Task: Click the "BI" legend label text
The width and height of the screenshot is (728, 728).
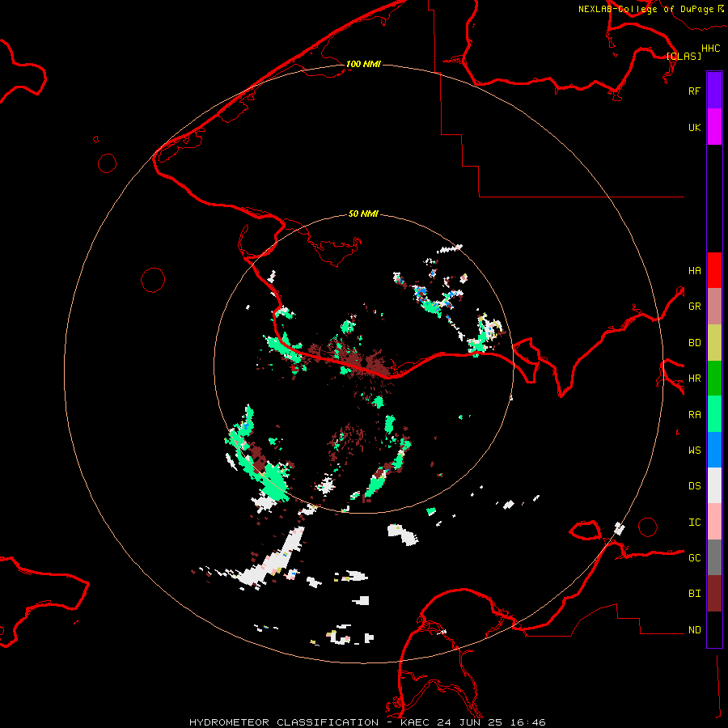Action: (694, 594)
